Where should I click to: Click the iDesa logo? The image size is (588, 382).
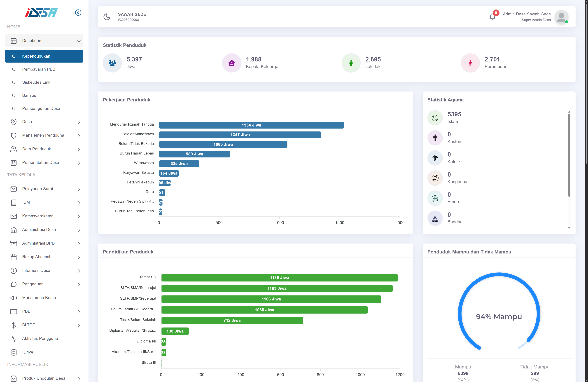click(x=41, y=13)
